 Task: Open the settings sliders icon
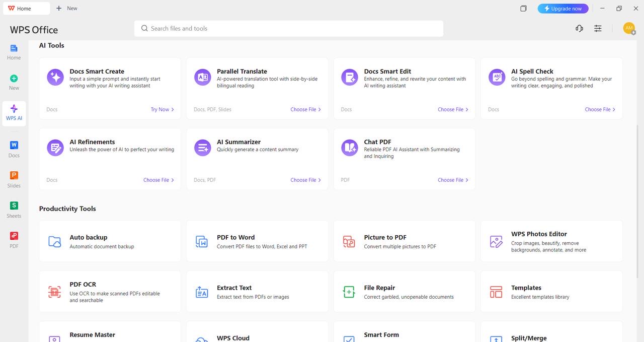point(598,28)
